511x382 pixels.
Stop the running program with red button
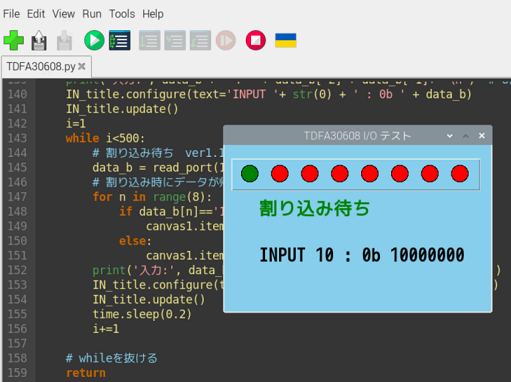pos(256,40)
